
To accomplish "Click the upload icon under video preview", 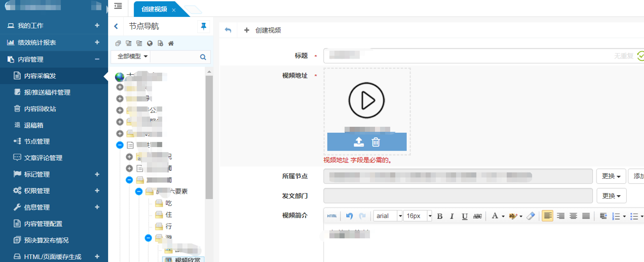I will 359,142.
